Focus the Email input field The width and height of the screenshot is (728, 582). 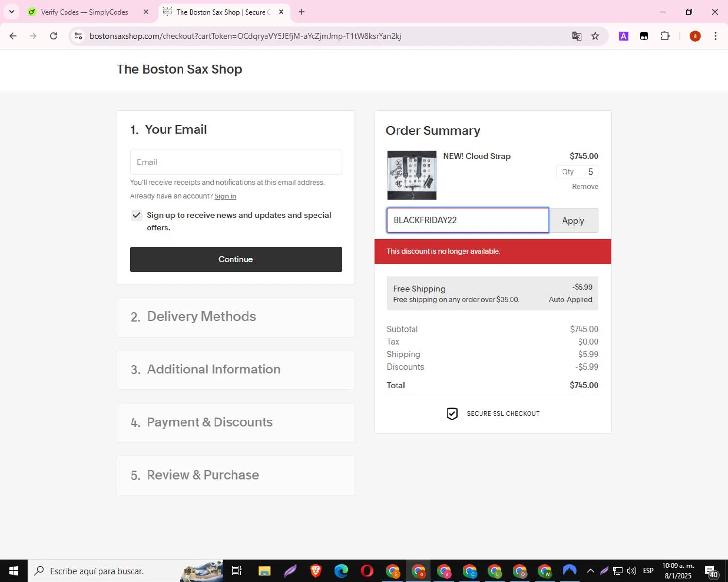coord(236,162)
